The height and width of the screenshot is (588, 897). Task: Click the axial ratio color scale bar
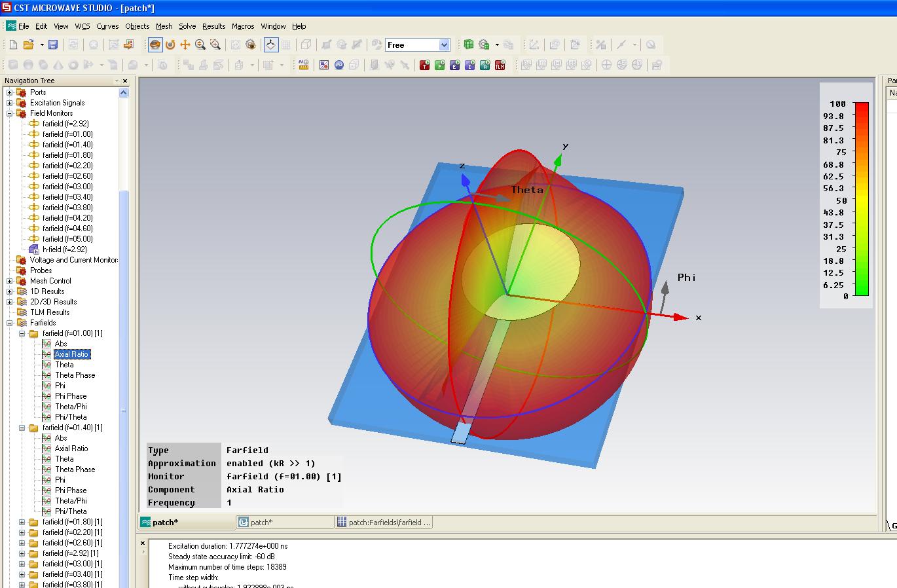click(x=862, y=199)
